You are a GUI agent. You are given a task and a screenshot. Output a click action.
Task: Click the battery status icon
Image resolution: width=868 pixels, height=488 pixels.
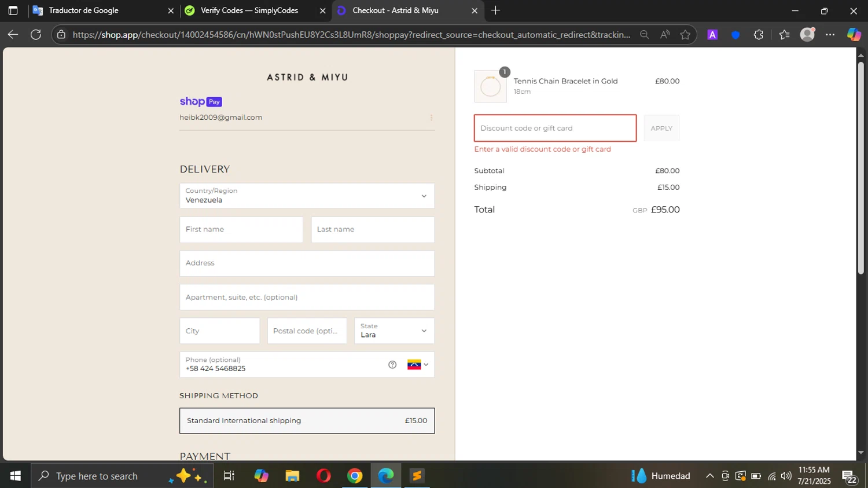coord(756,476)
